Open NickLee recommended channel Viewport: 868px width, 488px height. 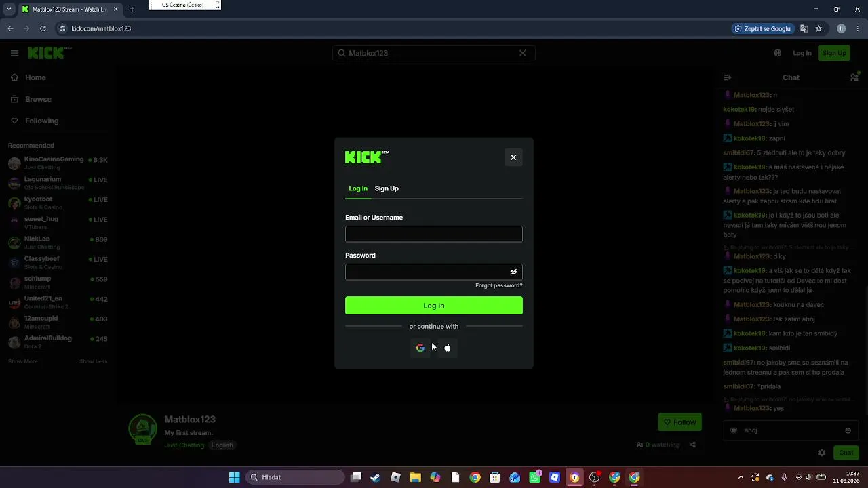coord(58,243)
